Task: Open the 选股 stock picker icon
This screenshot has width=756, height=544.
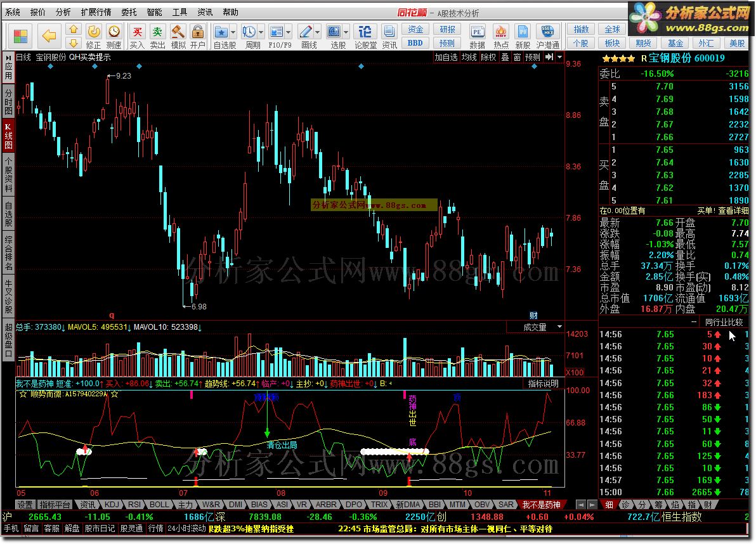Action: pyautogui.click(x=334, y=32)
